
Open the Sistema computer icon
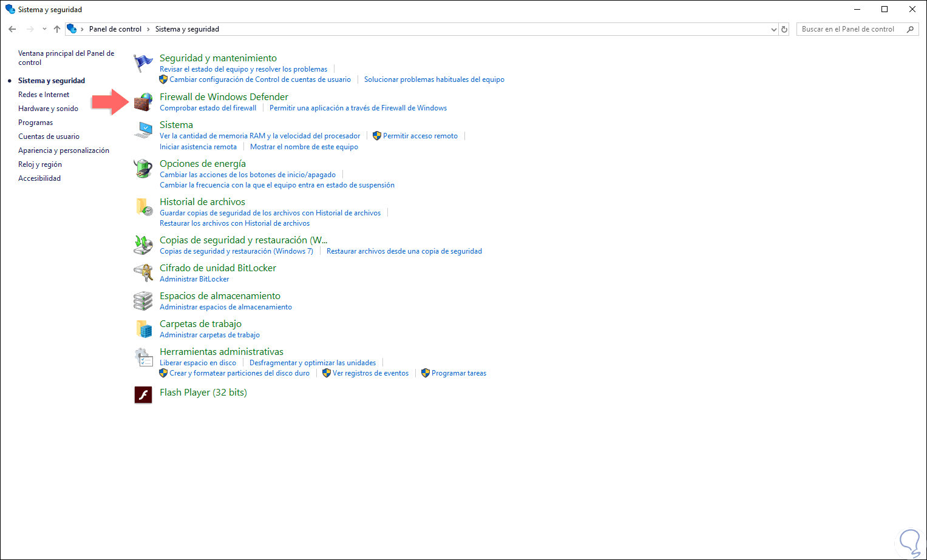[x=143, y=130]
